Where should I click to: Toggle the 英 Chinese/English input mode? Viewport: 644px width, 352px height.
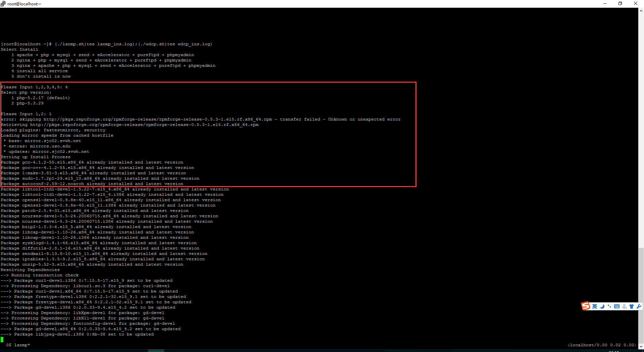[x=595, y=306]
